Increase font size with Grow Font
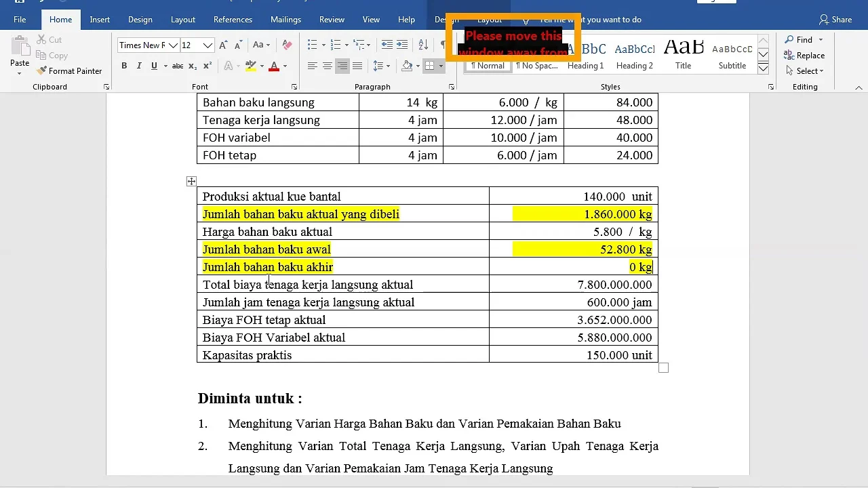 (224, 45)
